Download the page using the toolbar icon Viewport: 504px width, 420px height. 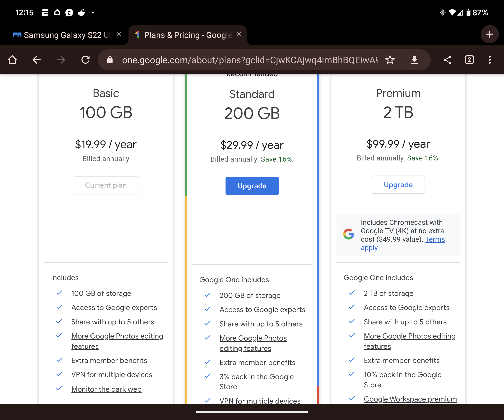[414, 60]
